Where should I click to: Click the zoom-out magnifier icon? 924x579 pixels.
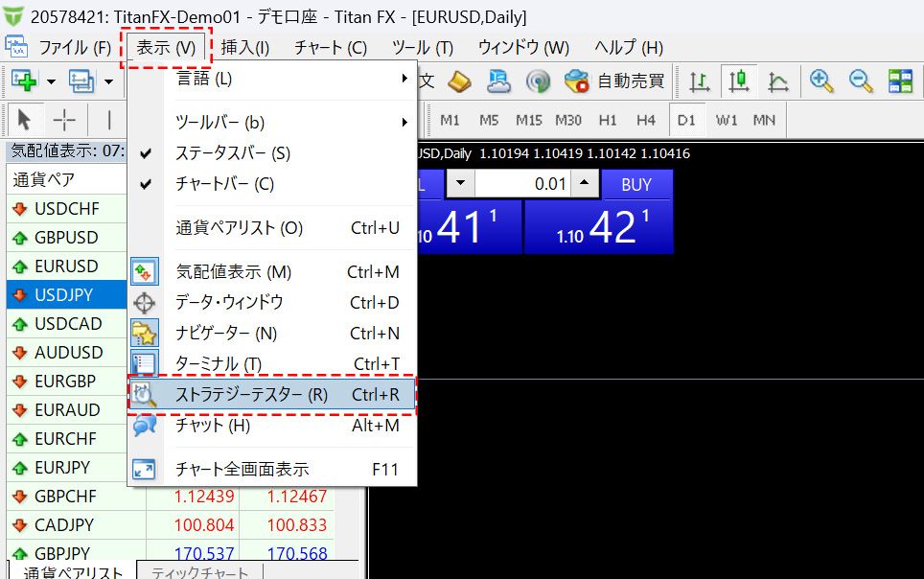pos(858,81)
